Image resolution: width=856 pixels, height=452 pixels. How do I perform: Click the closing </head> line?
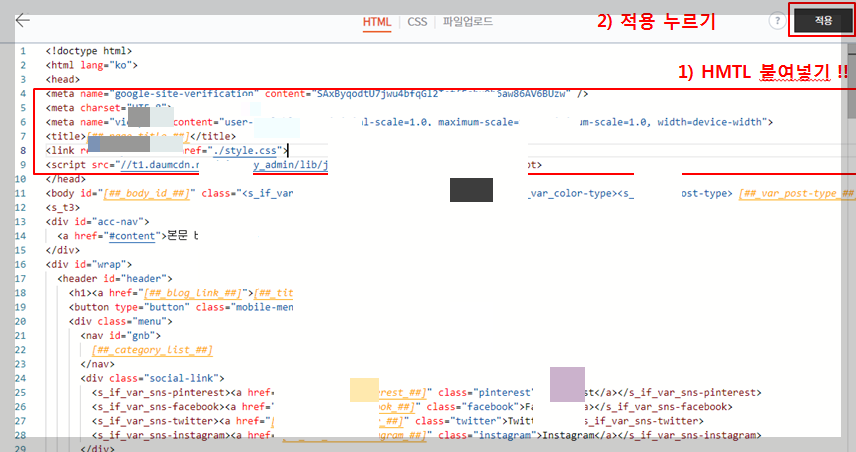click(x=66, y=179)
